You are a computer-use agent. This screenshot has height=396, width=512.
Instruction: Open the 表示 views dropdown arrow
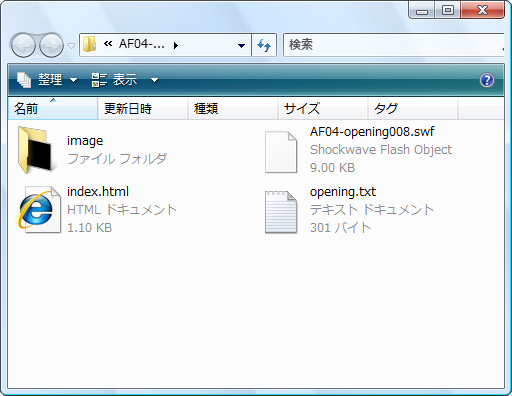tap(154, 80)
